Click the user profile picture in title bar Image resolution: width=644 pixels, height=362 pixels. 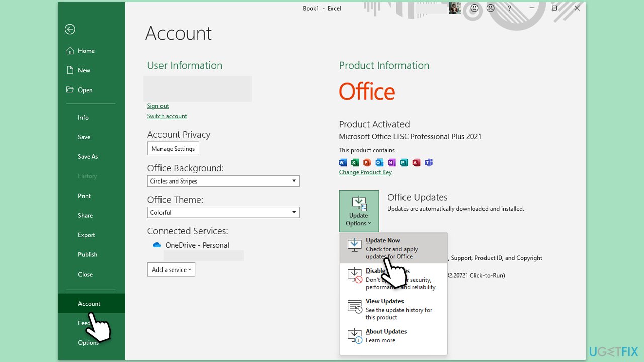pos(455,8)
